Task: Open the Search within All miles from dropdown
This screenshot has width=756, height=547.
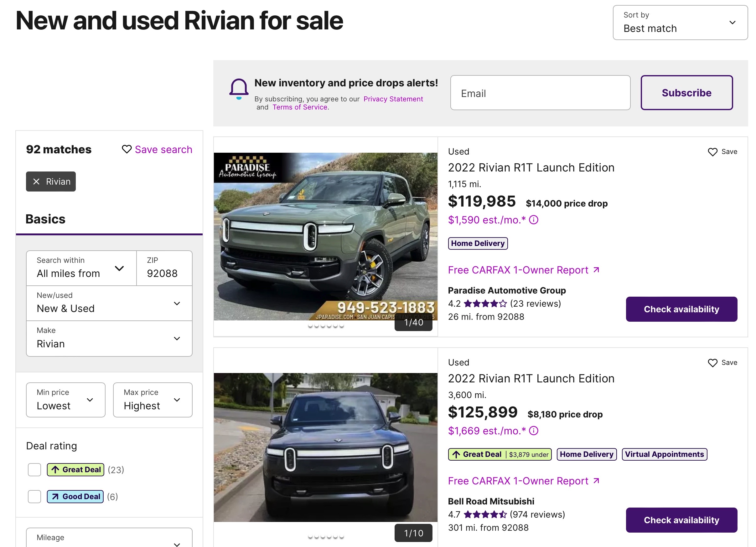Action: pos(81,268)
